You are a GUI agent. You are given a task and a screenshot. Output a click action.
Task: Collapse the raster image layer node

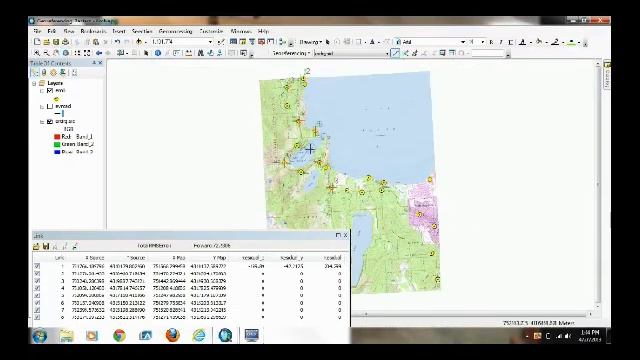pos(42,122)
